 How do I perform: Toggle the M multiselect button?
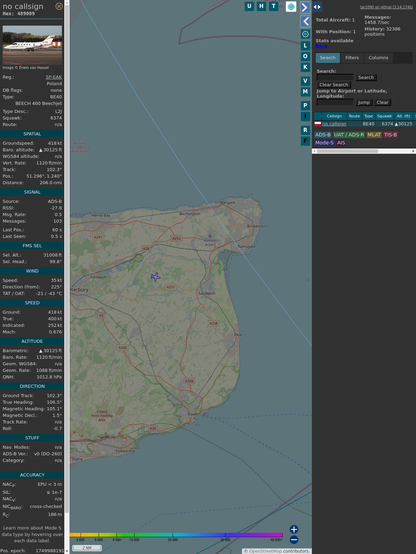[x=305, y=92]
